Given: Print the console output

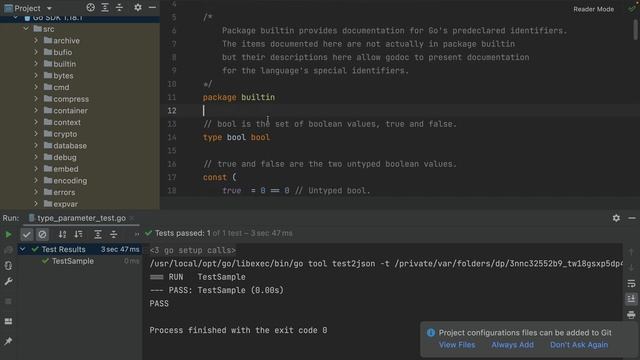Looking at the screenshot, I should point(631,315).
